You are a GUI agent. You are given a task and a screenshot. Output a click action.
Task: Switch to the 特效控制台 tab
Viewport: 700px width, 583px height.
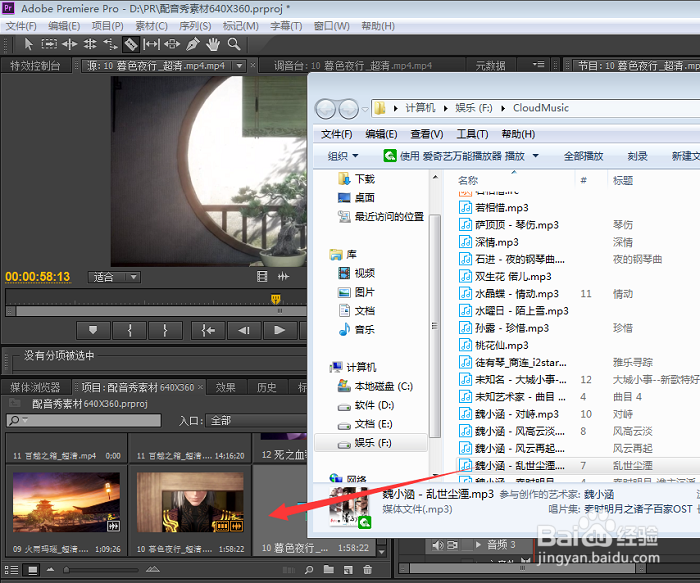point(35,66)
